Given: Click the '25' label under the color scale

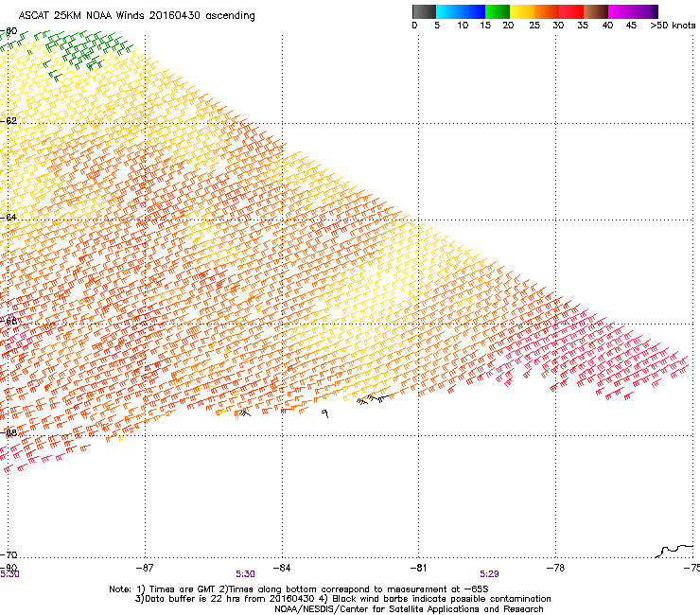Looking at the screenshot, I should (534, 26).
